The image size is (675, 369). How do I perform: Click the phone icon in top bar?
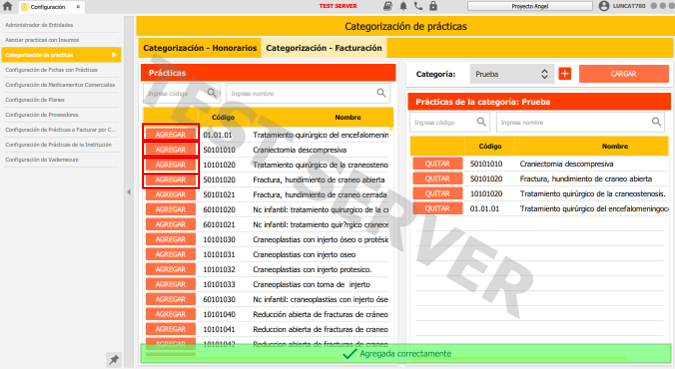click(418, 6)
